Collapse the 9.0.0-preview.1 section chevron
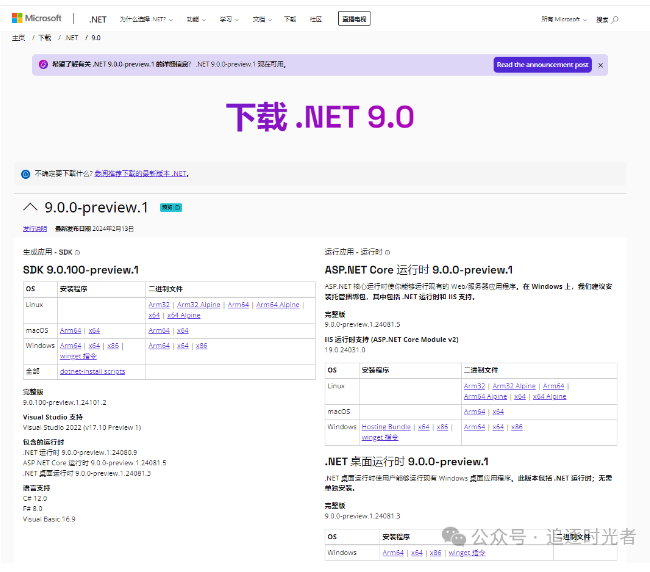 click(x=30, y=207)
